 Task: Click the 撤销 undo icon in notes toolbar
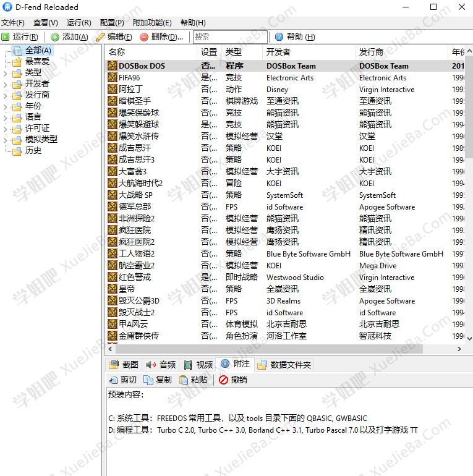[x=223, y=380]
